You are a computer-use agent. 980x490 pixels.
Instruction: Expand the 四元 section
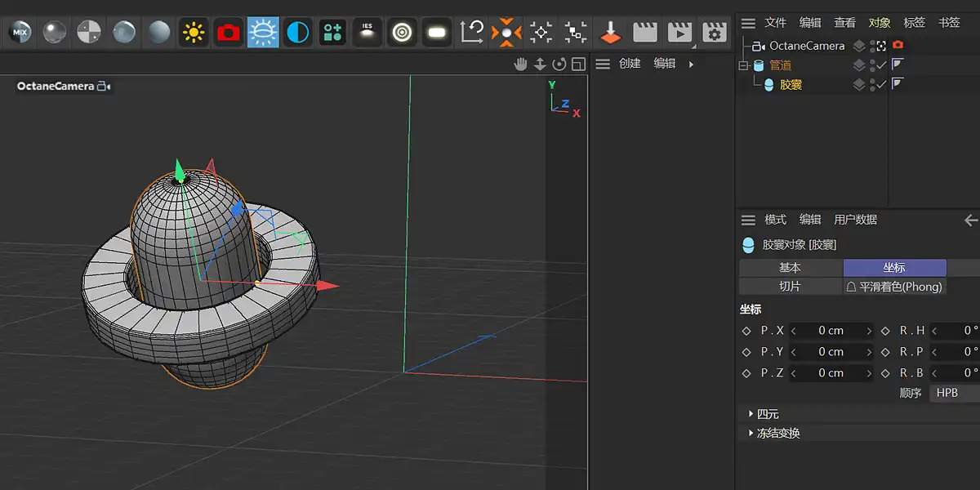(x=751, y=414)
